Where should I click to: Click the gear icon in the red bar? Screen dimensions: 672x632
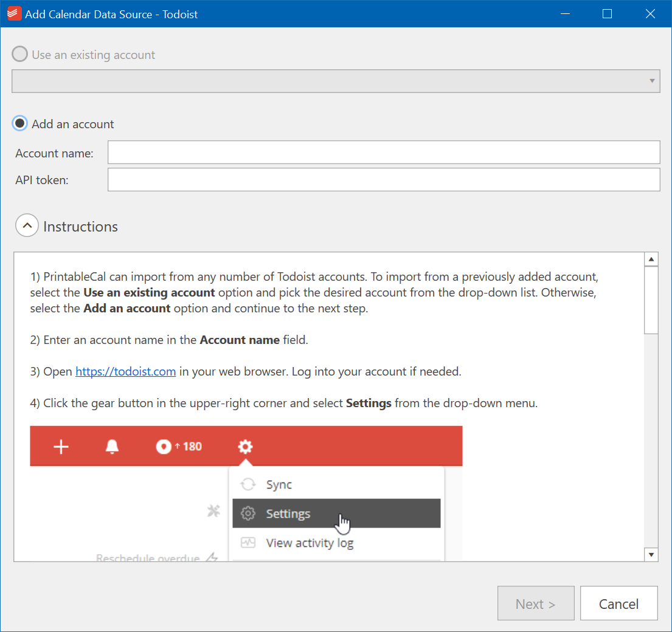coord(245,447)
